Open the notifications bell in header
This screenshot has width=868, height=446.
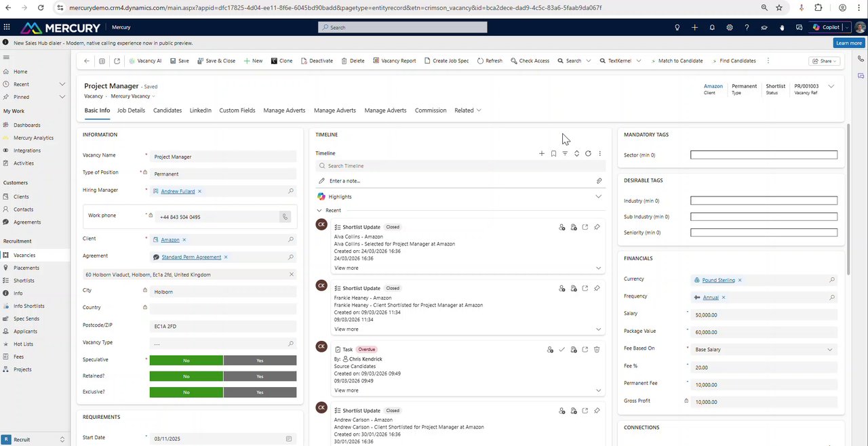(x=712, y=27)
